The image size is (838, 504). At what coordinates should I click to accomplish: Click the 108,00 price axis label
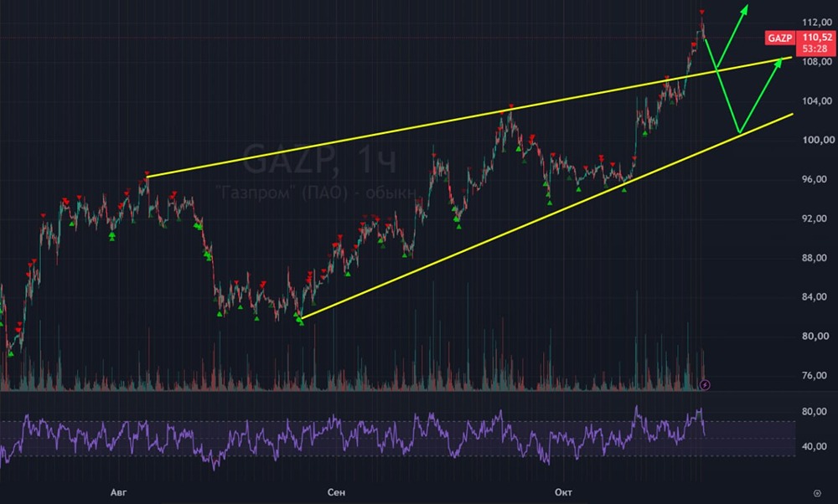click(818, 62)
